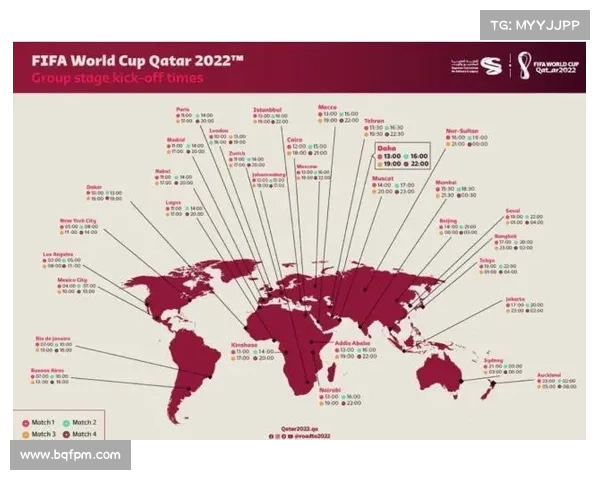Image resolution: width=600 pixels, height=480 pixels.
Task: Click Doha's 22:00 kick-off time
Action: [420, 164]
